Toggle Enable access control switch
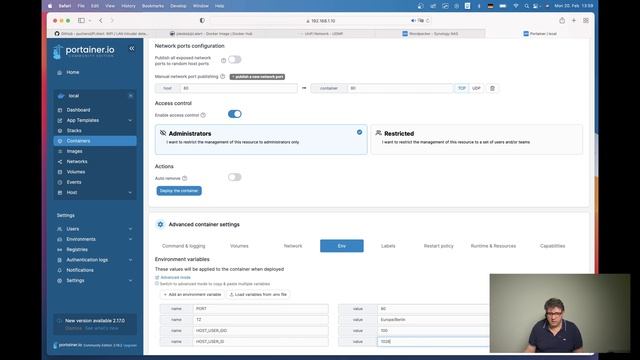 [234, 114]
